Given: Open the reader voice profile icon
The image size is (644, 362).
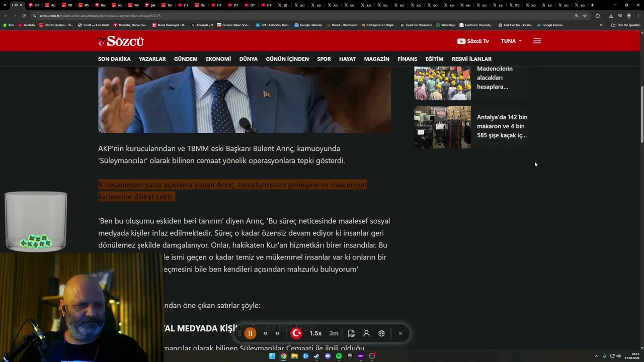Looking at the screenshot, I should 366,333.
